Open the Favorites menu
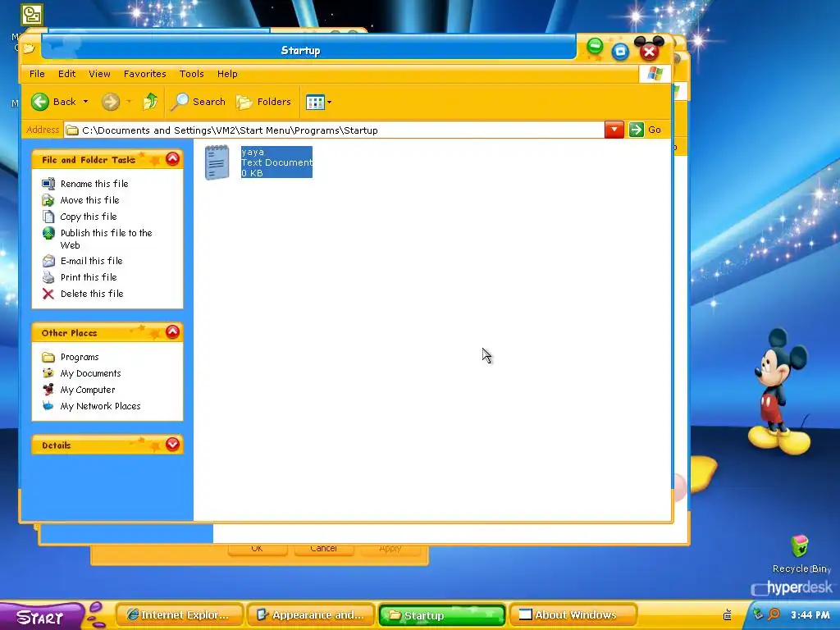840x630 pixels. coord(144,74)
